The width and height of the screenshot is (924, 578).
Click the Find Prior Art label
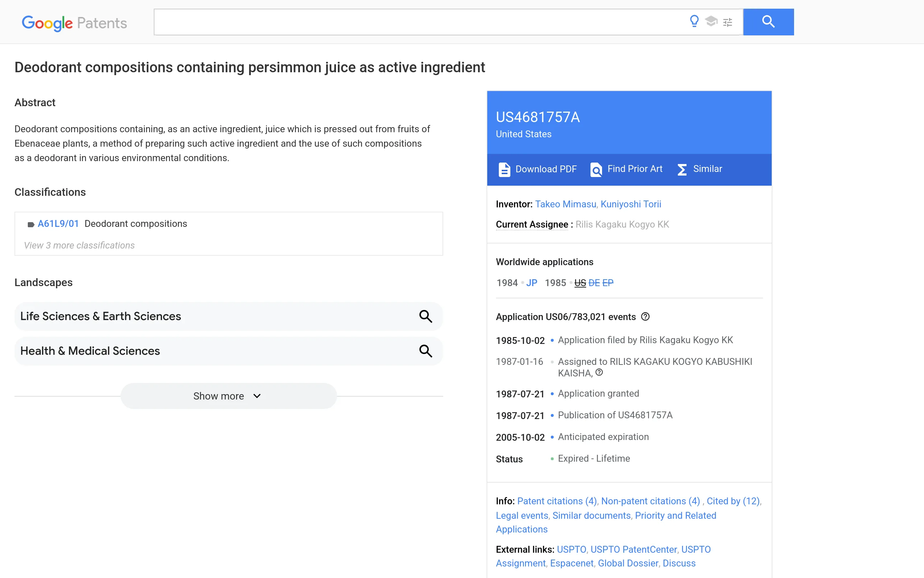[x=635, y=169]
